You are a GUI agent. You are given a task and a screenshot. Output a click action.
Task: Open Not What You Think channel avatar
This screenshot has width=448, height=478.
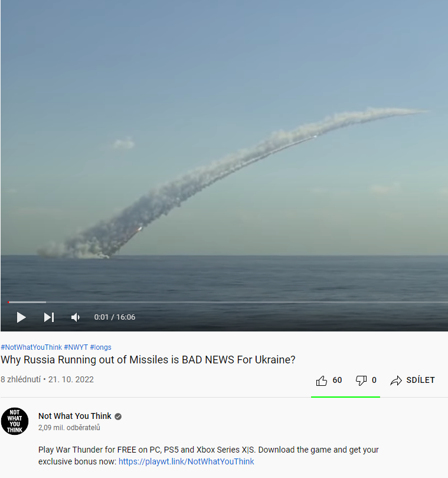click(x=15, y=421)
